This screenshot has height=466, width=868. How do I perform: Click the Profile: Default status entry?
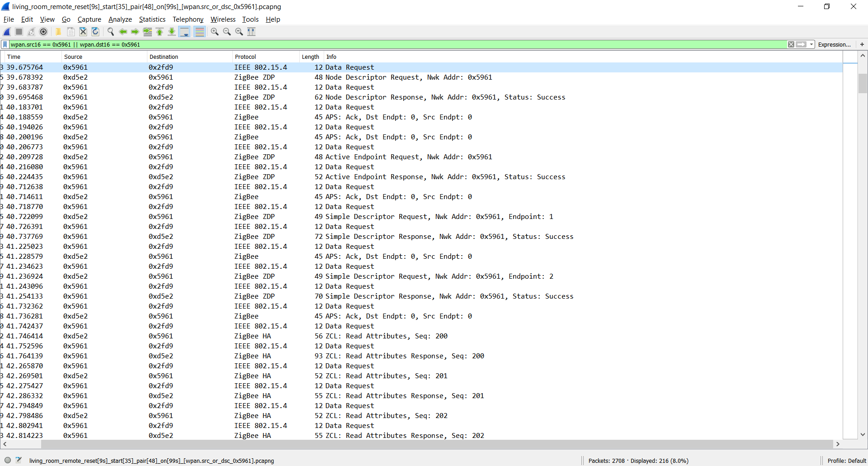[x=846, y=461]
